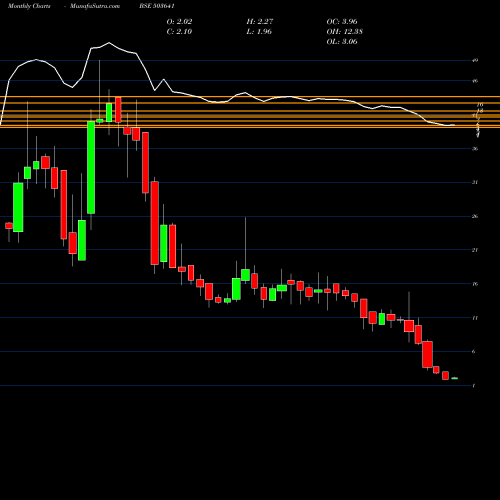Click the 11 price axis label on blue gridline
Viewport: 500px width, 500px height.
pos(475,318)
